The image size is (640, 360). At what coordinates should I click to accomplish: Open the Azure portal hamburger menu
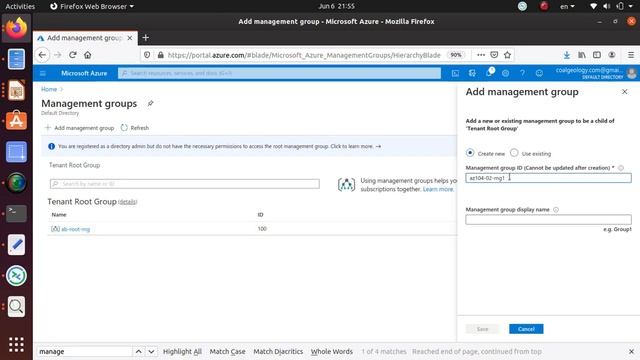(43, 73)
